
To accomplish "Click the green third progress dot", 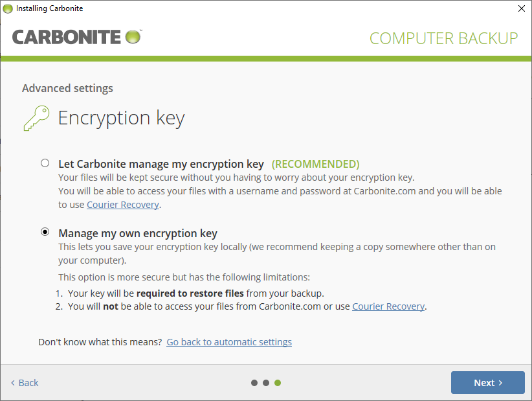I will pyautogui.click(x=278, y=383).
